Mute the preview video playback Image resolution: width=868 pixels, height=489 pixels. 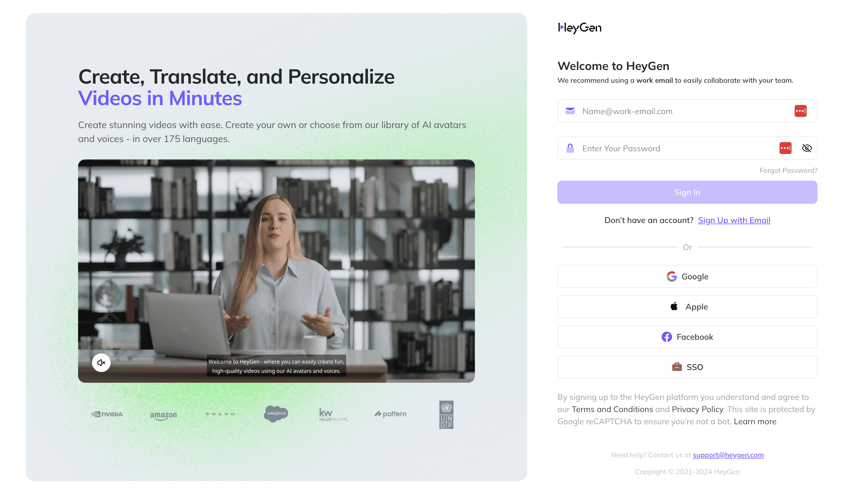click(100, 363)
